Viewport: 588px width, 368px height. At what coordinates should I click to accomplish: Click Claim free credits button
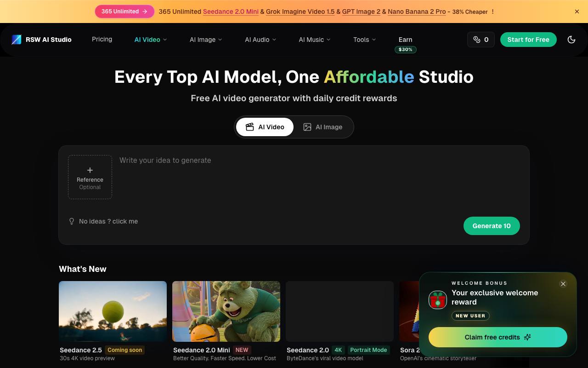(498, 337)
